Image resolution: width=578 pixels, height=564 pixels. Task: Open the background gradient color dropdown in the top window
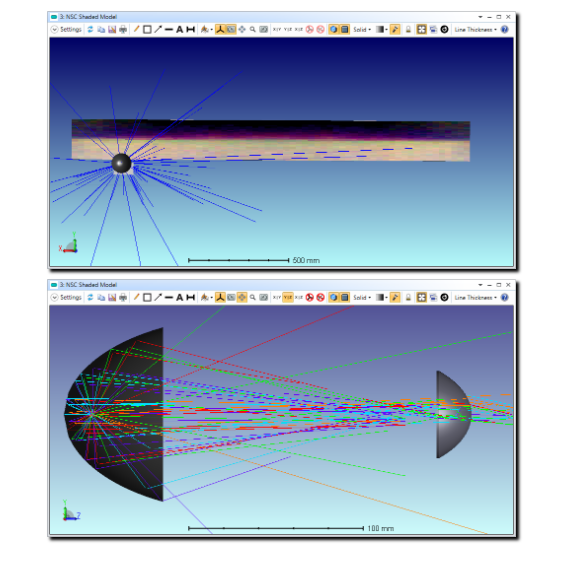382,29
